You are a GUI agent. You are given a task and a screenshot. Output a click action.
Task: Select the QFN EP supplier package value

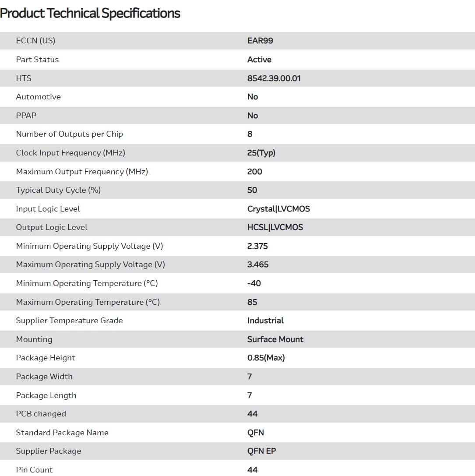261,451
